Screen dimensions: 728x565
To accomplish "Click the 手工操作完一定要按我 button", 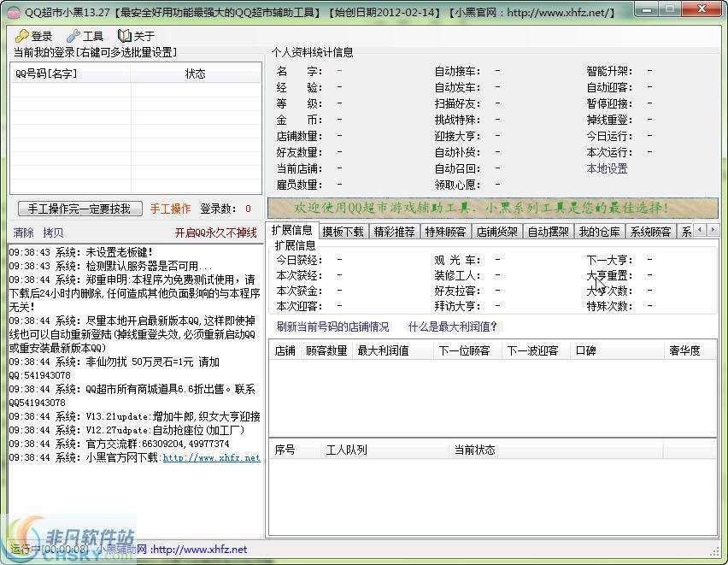I will (x=79, y=209).
